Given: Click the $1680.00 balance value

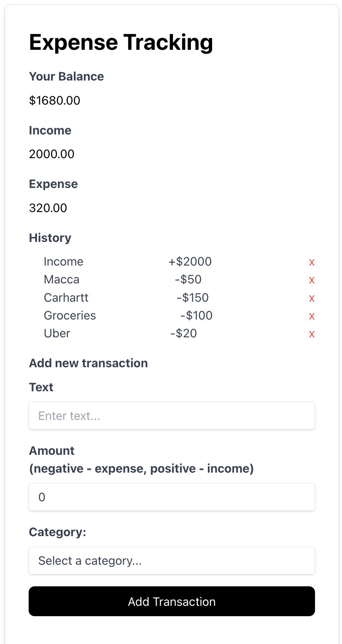Looking at the screenshot, I should [55, 100].
